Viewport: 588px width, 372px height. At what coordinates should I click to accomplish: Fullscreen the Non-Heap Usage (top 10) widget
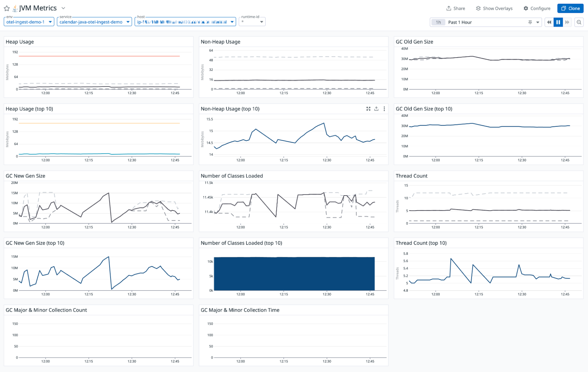[x=368, y=109]
